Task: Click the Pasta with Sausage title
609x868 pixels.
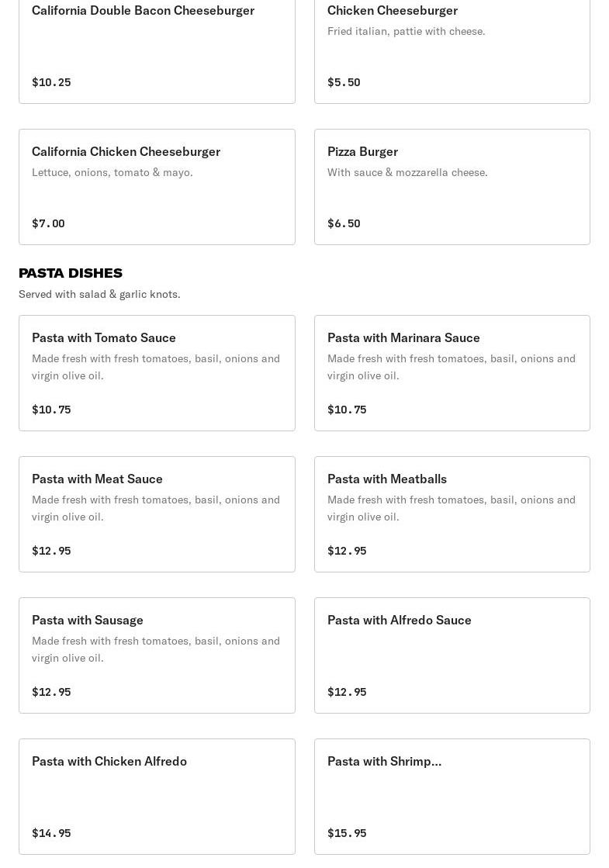Action: tap(88, 621)
